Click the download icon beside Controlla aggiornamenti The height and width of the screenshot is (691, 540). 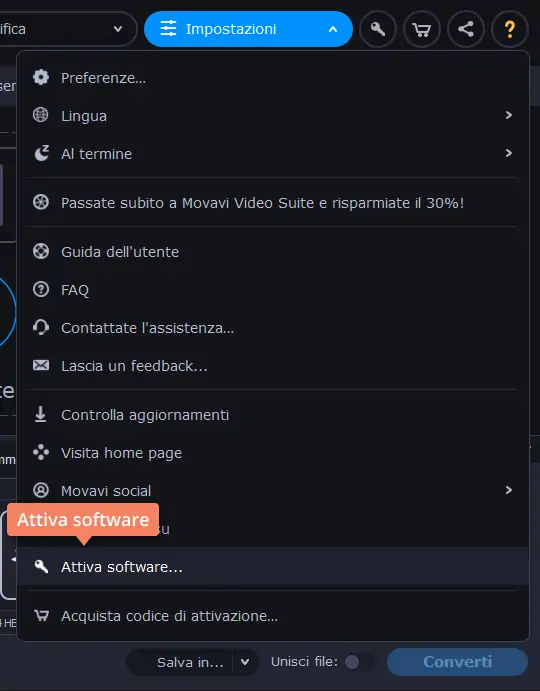[41, 414]
